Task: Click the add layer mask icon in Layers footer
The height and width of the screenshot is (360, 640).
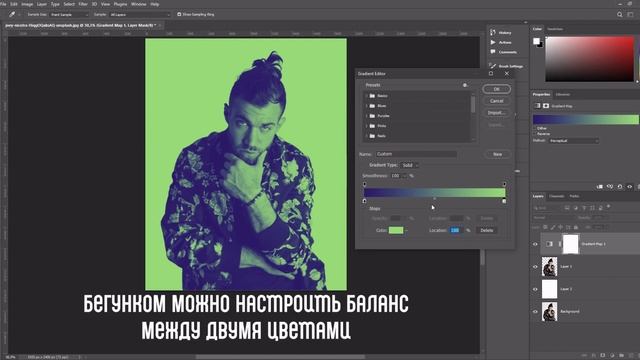Action: tap(603, 356)
